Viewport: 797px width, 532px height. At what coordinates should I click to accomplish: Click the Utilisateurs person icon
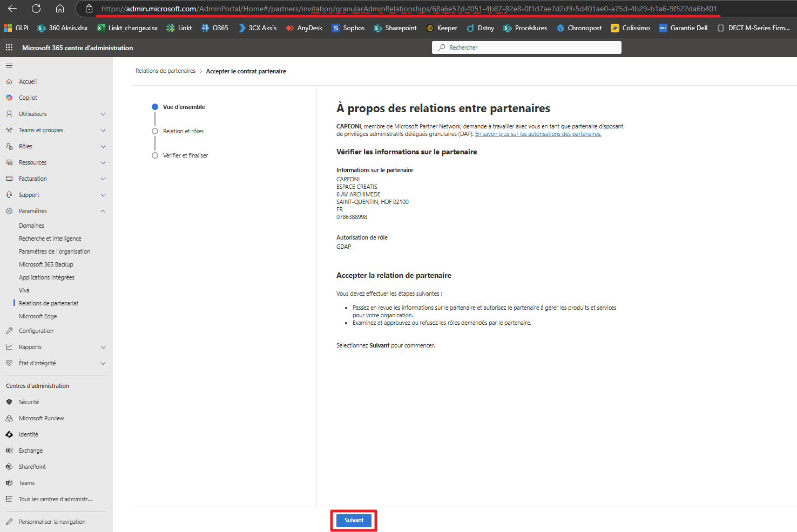(9, 114)
